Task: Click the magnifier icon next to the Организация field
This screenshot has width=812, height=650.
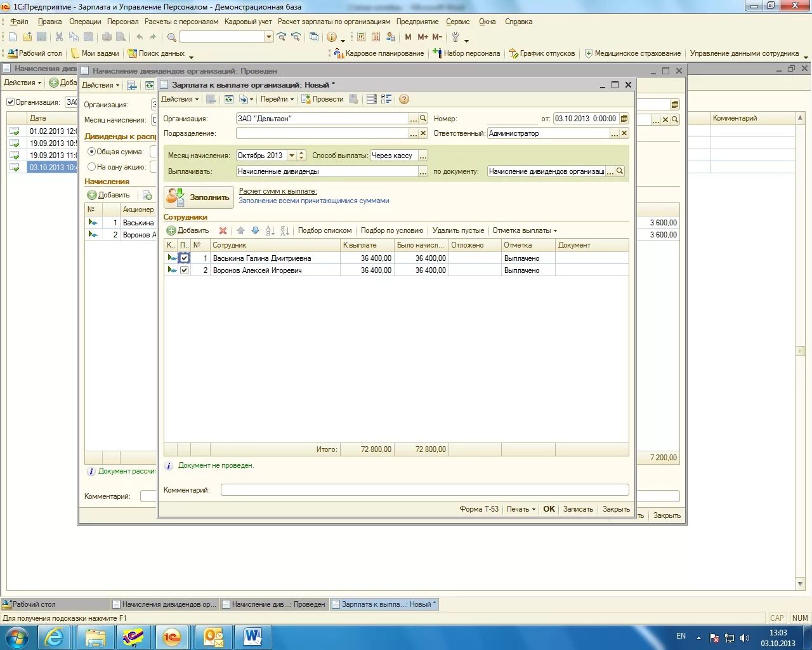Action: coord(423,119)
